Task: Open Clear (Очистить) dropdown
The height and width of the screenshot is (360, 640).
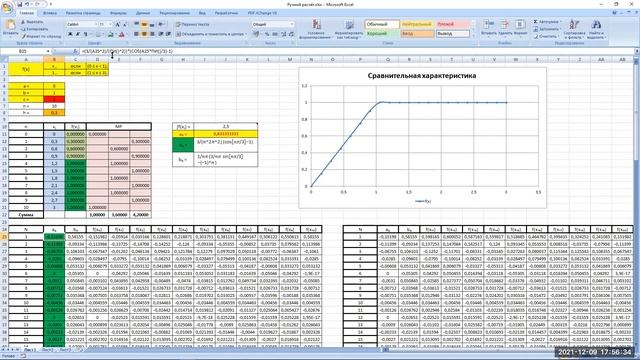Action: pos(546,36)
